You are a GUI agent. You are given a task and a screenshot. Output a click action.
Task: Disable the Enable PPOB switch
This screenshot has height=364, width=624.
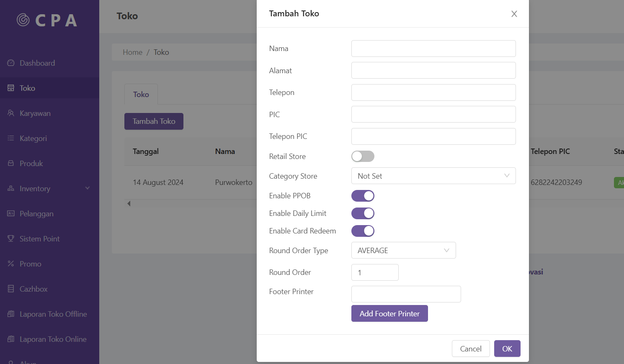point(363,196)
